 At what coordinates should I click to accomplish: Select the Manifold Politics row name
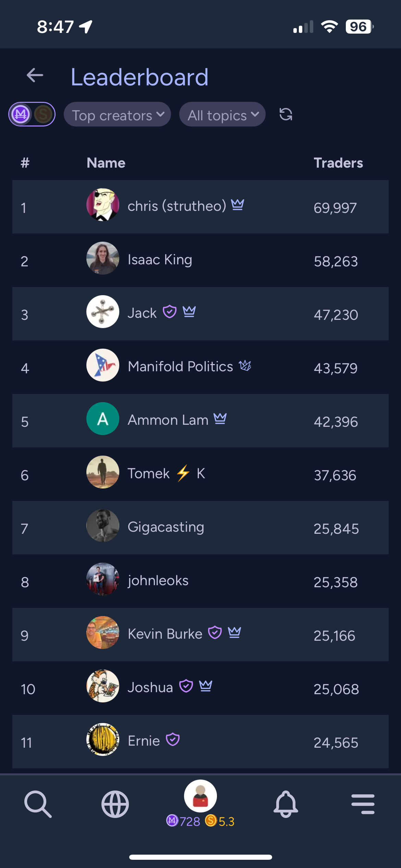coord(180,367)
